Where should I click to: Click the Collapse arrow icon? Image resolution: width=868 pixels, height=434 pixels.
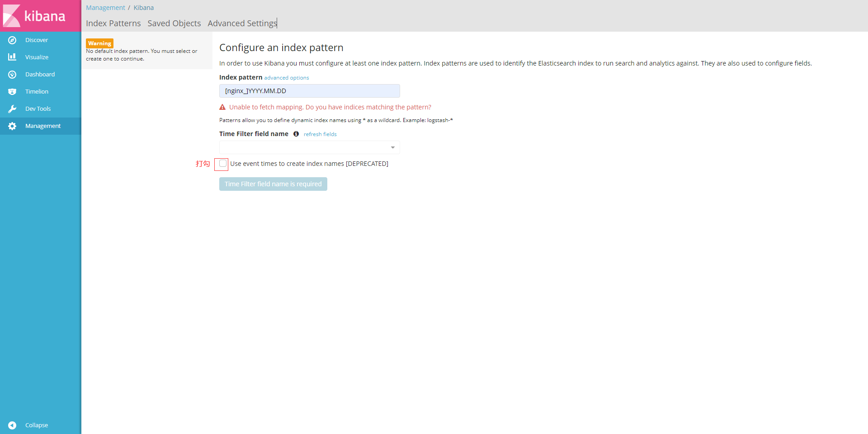click(x=12, y=425)
